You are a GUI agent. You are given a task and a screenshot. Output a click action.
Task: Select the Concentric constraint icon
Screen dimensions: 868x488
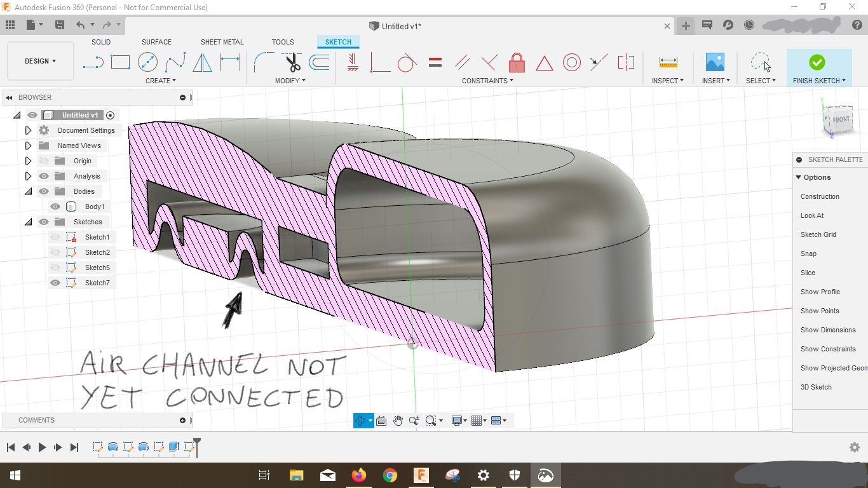click(571, 62)
